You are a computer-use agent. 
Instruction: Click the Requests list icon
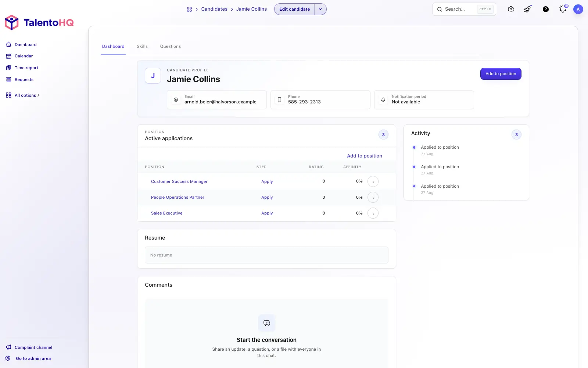point(8,79)
